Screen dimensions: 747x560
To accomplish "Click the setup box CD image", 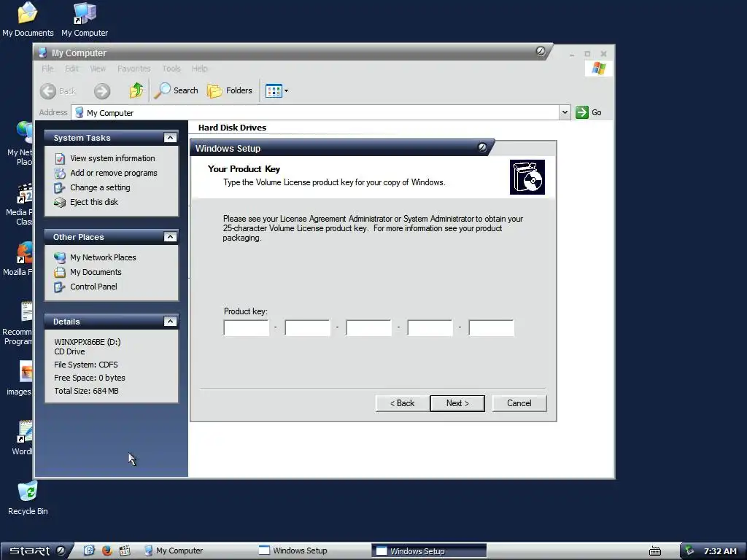I will 527,177.
